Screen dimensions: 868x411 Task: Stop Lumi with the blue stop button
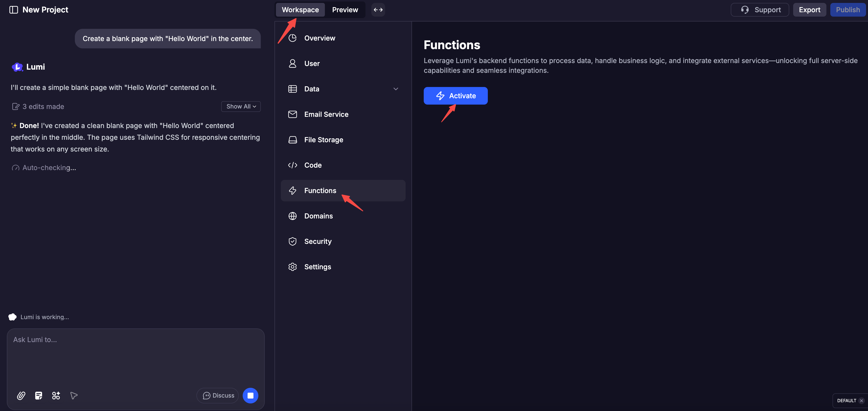[x=250, y=396]
